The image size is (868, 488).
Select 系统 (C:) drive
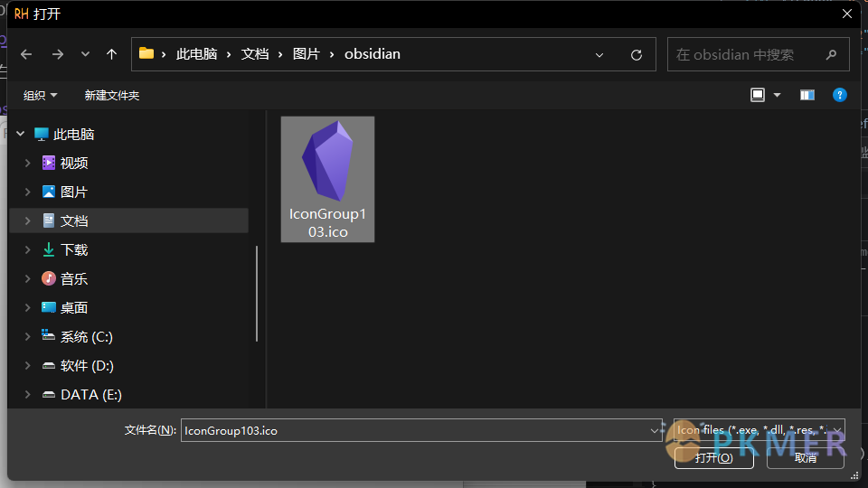[x=86, y=336]
